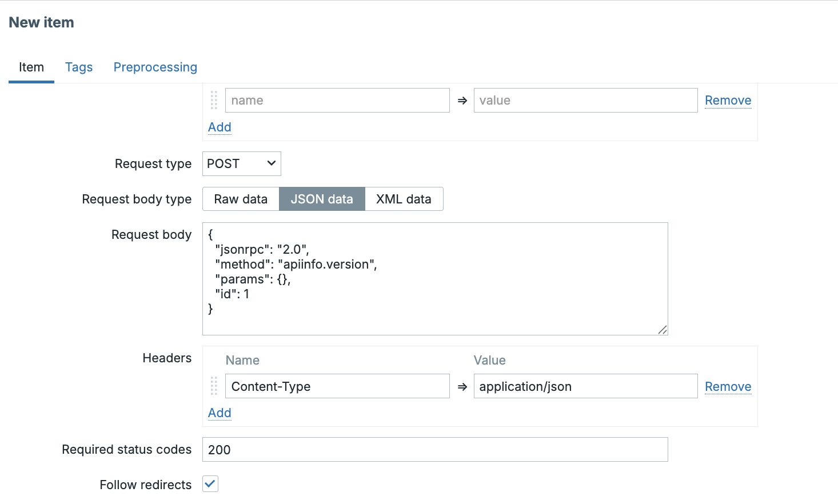Edit the Required status codes field
The width and height of the screenshot is (838, 504).
[x=434, y=449]
